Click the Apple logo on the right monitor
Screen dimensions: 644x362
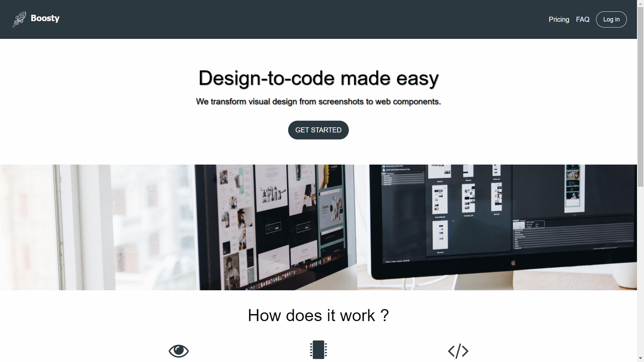coord(513,263)
